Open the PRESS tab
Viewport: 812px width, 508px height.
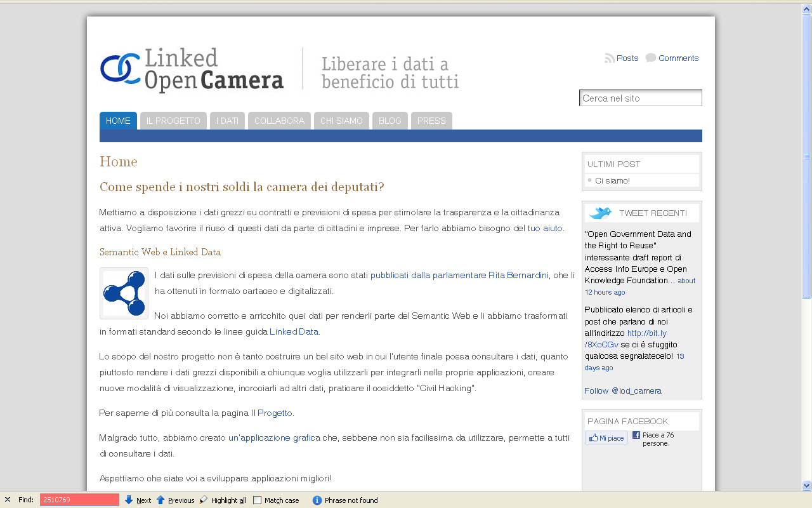click(x=431, y=121)
